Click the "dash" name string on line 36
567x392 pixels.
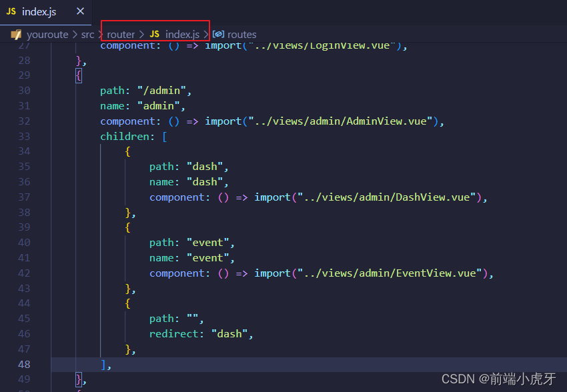(205, 182)
